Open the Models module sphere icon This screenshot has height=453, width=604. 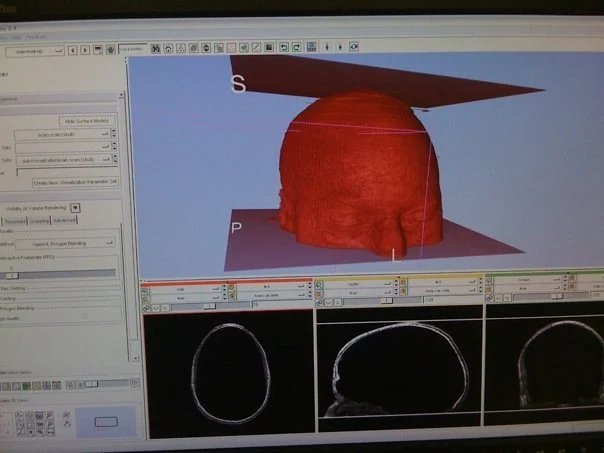point(206,48)
